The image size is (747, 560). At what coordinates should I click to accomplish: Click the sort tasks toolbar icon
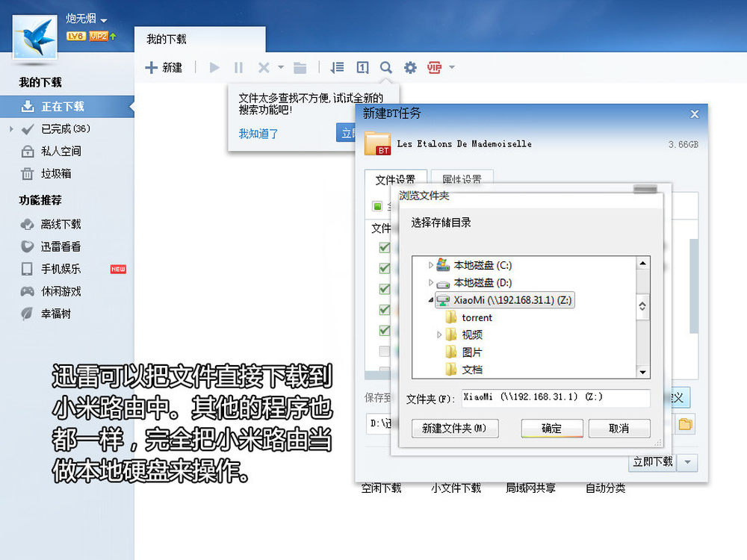pos(338,68)
